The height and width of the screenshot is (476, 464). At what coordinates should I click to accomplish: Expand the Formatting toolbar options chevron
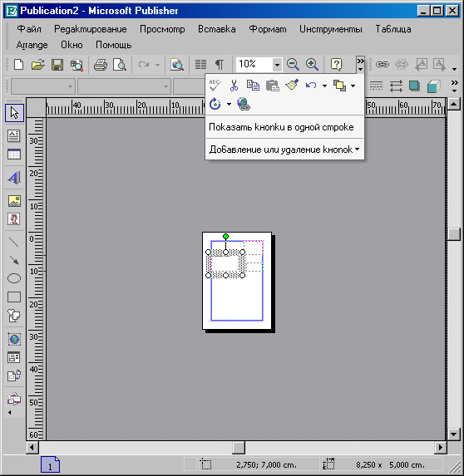pyautogui.click(x=454, y=86)
